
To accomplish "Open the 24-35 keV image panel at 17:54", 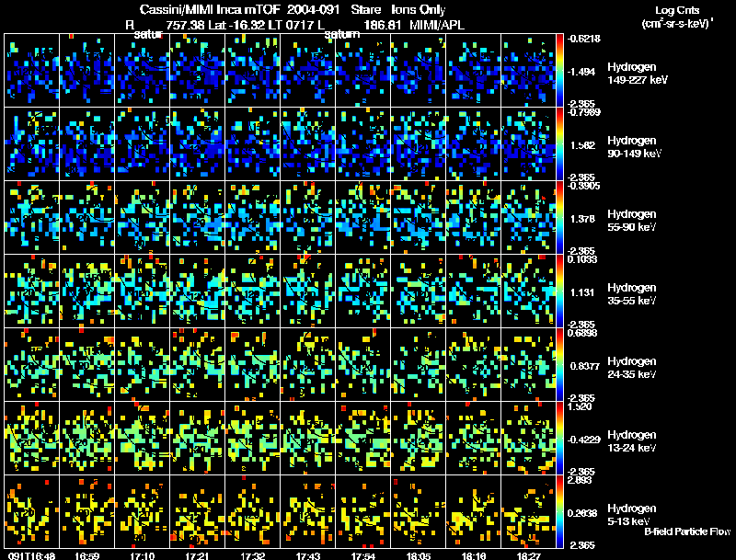I will point(362,365).
